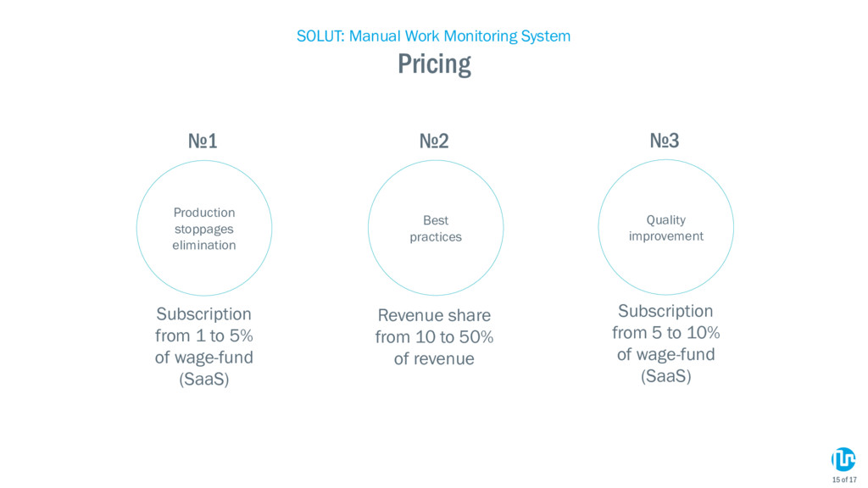Click "of revenue" under the №2 option
The width and height of the screenshot is (868, 488).
[434, 358]
